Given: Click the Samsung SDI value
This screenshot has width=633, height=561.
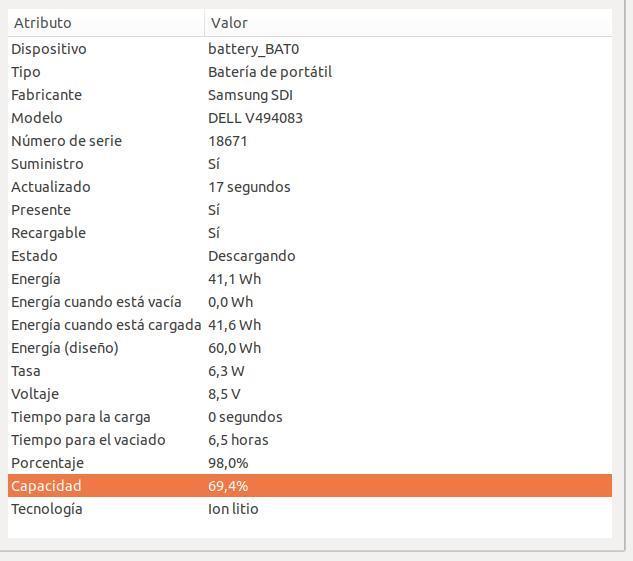Looking at the screenshot, I should 250,96.
